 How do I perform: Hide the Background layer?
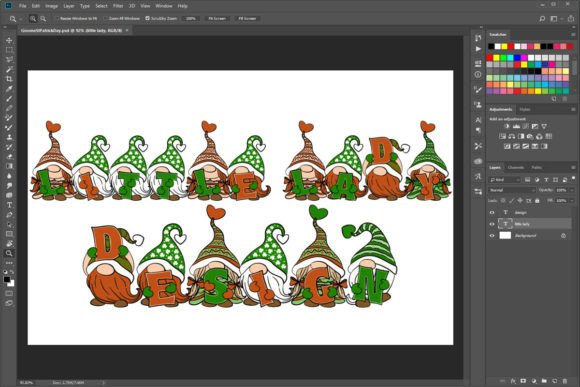(492, 235)
